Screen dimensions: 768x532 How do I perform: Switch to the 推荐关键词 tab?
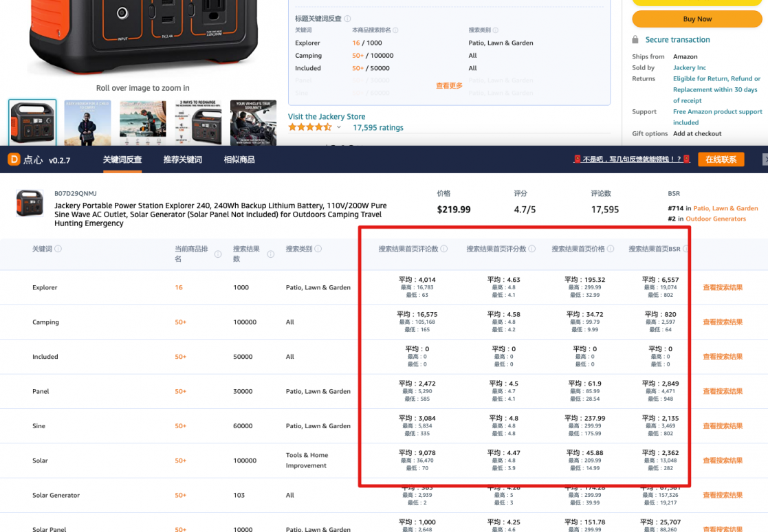click(x=183, y=159)
